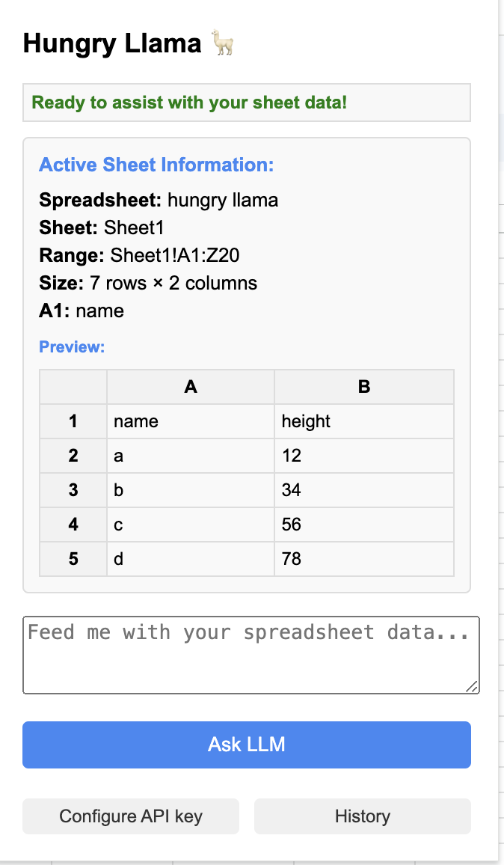Screen dimensions: 504x865
Task: Open Configure API key settings
Action: (131, 816)
